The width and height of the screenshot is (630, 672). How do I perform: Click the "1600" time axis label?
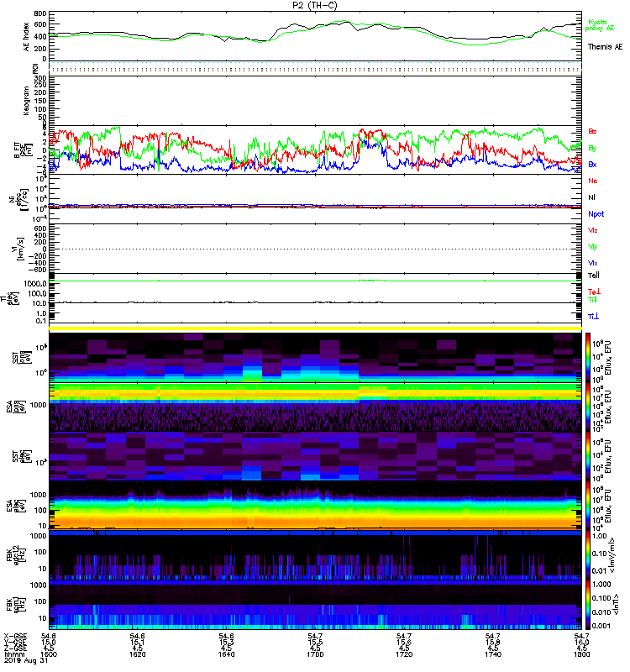(x=49, y=654)
